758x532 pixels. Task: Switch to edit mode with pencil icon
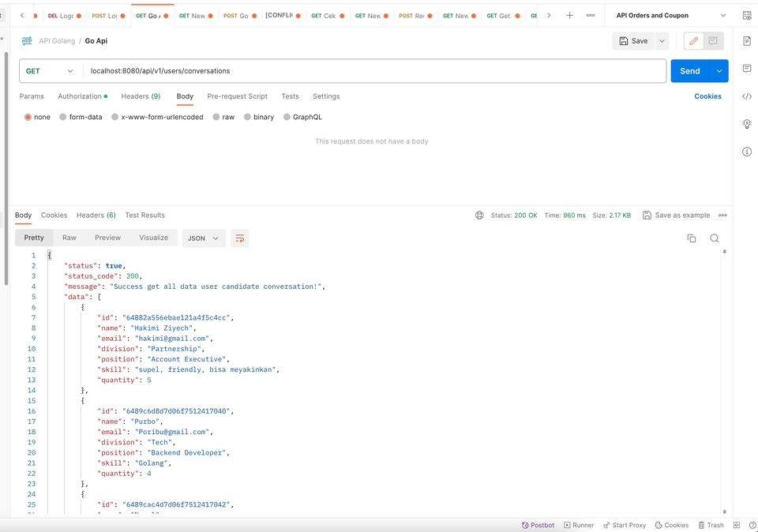click(x=694, y=41)
